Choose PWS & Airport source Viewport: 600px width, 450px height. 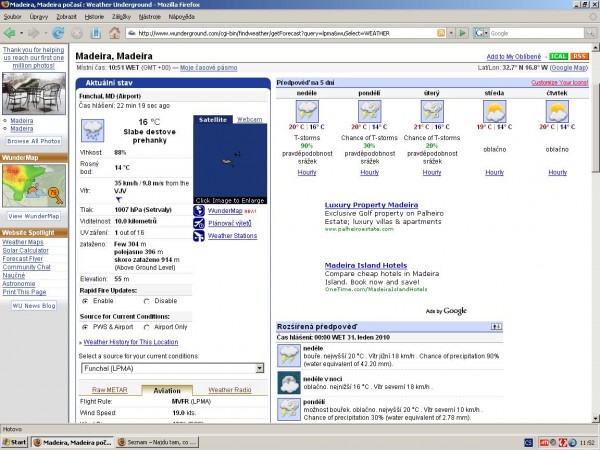point(85,327)
